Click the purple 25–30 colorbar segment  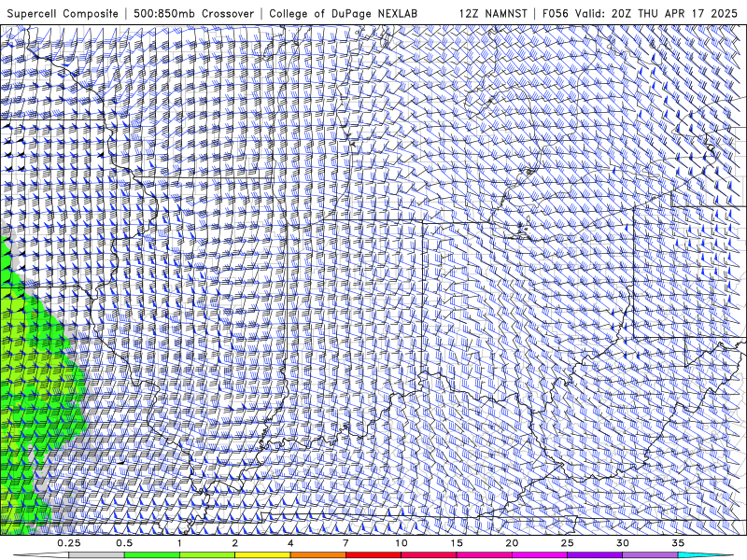click(x=595, y=555)
